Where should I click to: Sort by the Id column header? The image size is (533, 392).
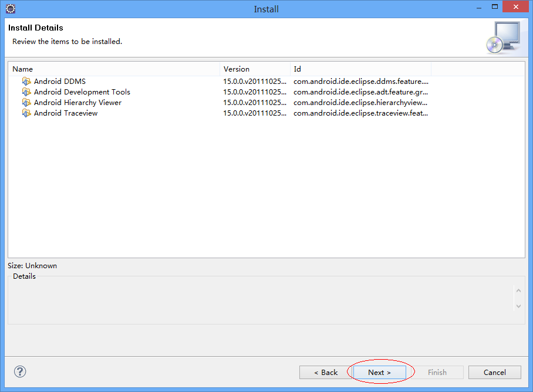360,69
